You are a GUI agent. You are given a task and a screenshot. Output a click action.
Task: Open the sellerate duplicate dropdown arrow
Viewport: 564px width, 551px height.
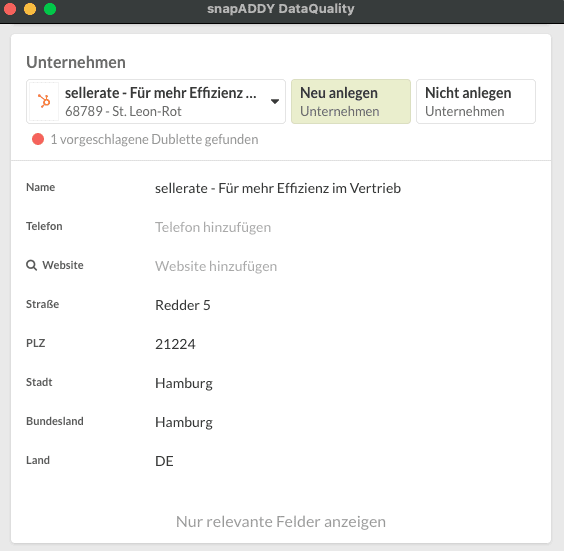(275, 101)
